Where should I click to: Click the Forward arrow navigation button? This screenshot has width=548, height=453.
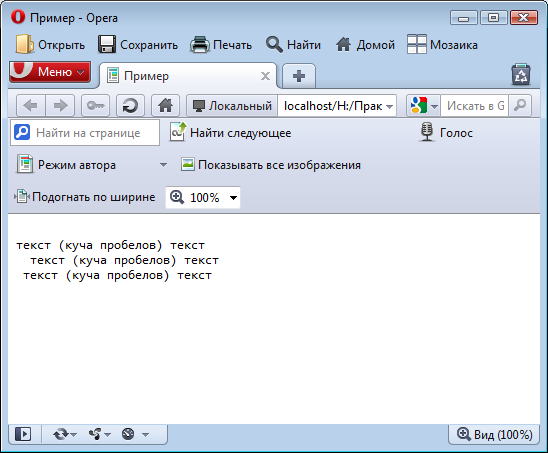(60, 105)
